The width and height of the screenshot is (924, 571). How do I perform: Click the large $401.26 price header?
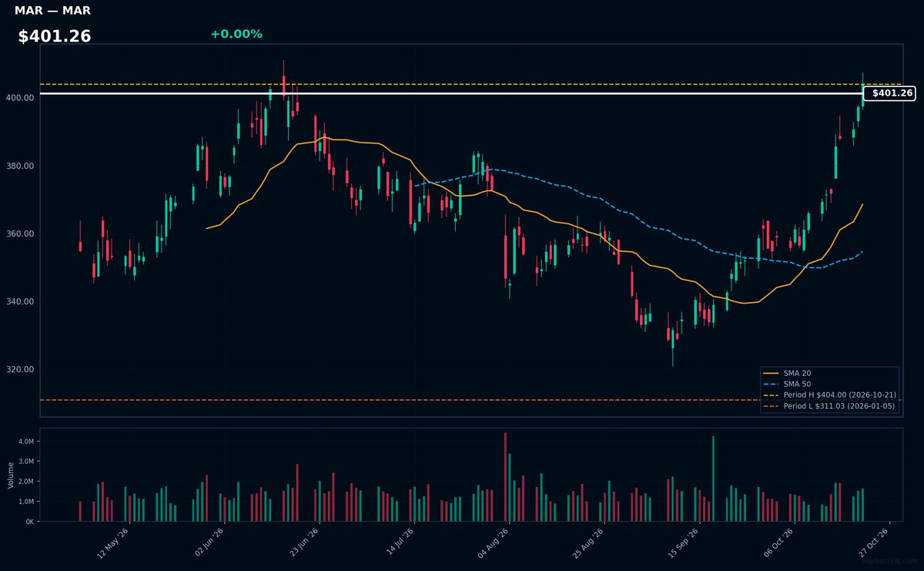(x=55, y=36)
